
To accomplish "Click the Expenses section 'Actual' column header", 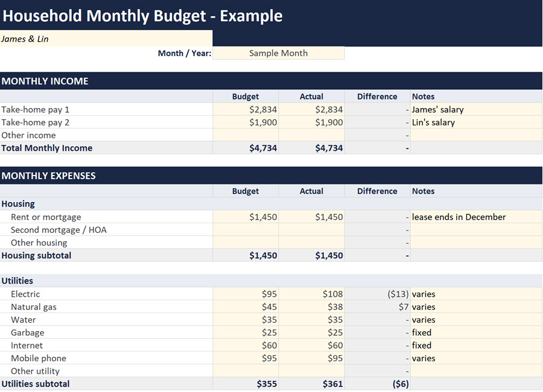I will tap(311, 191).
